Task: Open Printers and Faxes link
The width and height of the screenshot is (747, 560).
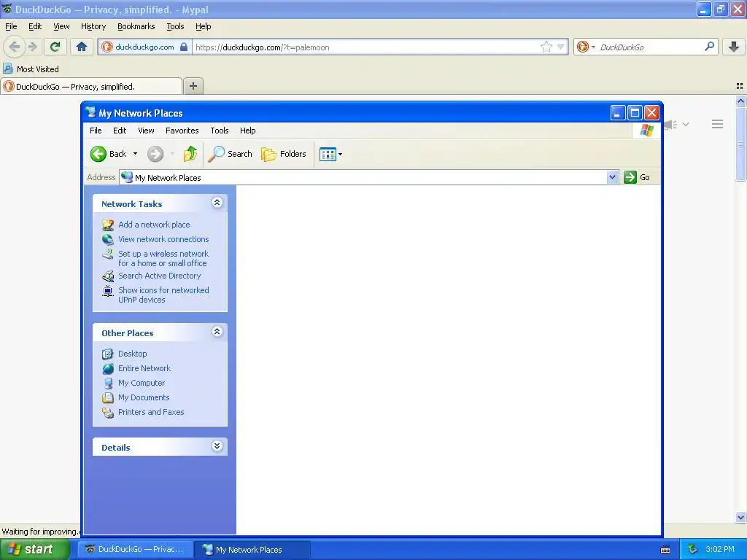Action: 151,412
